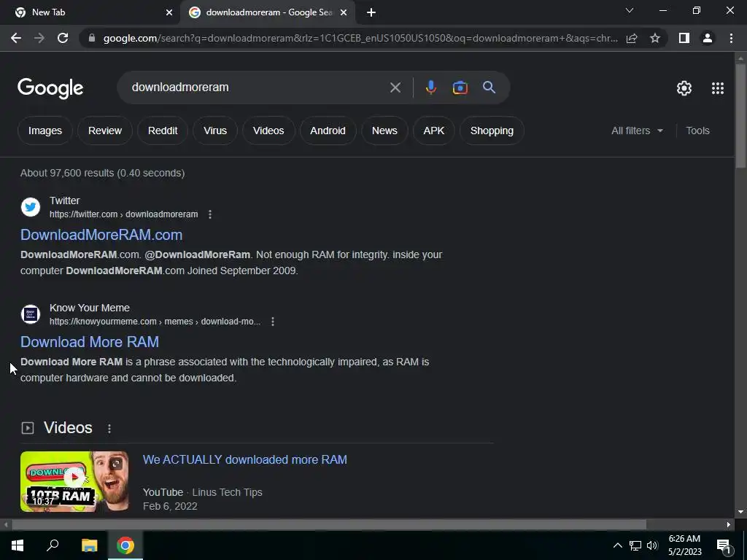Submit search with the magnifier icon
The width and height of the screenshot is (747, 560).
(x=489, y=87)
